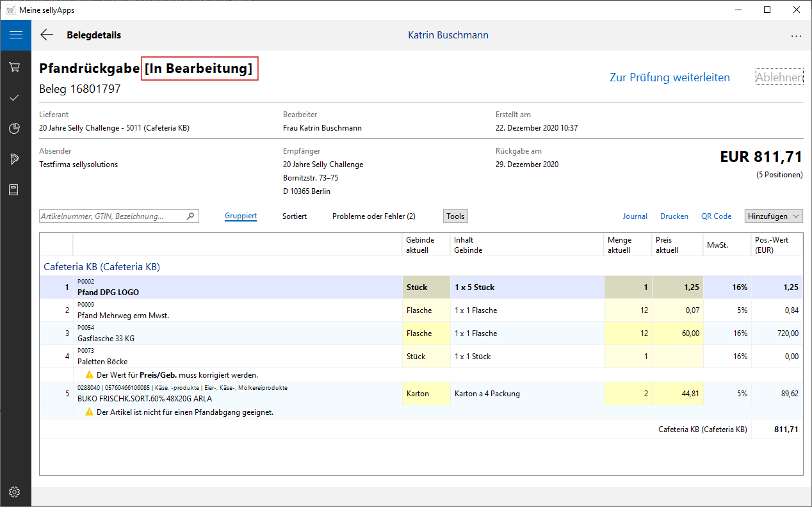Switch to the Sortiert view

pos(295,216)
